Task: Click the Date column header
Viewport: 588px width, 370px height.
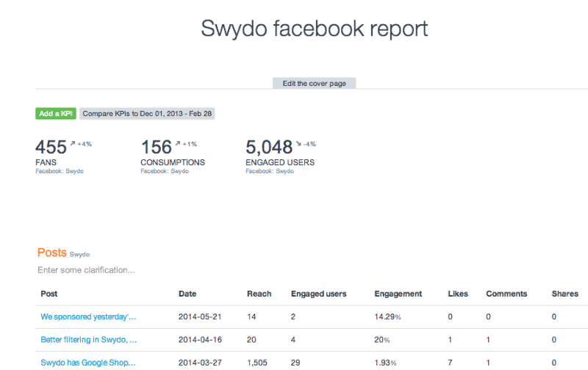Action: [x=187, y=294]
